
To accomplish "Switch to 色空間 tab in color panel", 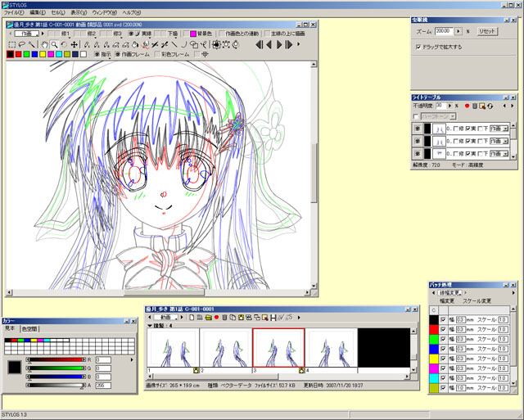I will [x=29, y=329].
